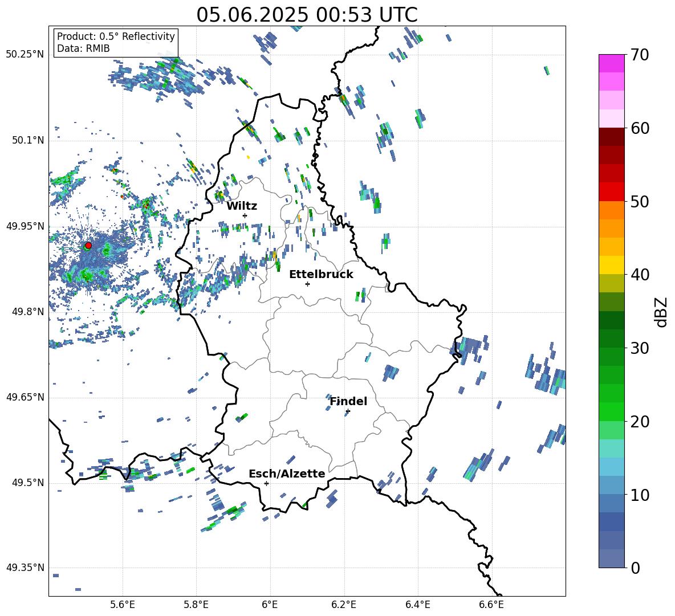Image resolution: width=675 pixels, height=616 pixels.
Task: Click the red radar location marker
Action: click(88, 246)
